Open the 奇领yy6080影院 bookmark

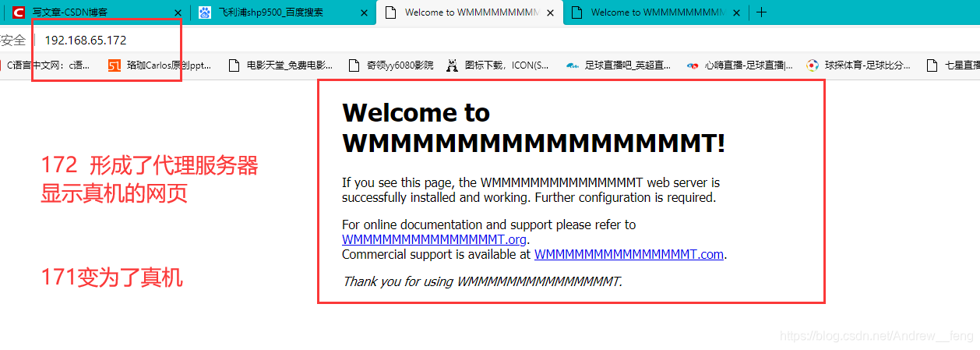point(390,65)
